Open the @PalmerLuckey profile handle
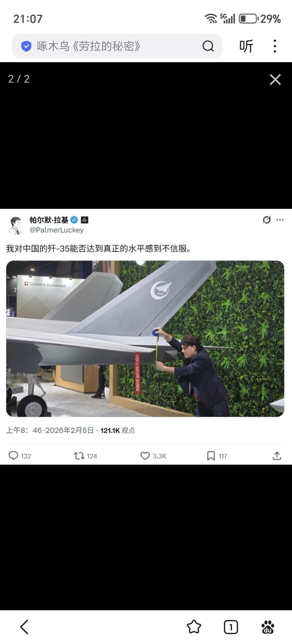The image size is (292, 644). click(57, 230)
